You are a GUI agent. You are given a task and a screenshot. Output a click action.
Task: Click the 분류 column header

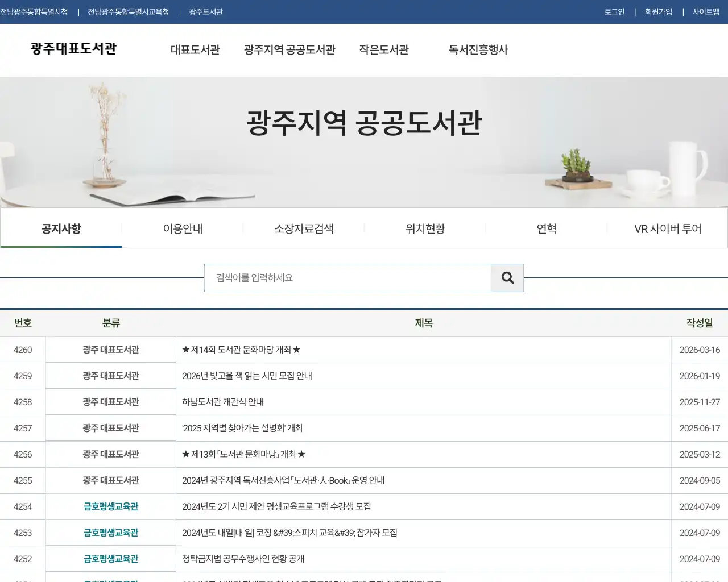tap(111, 323)
